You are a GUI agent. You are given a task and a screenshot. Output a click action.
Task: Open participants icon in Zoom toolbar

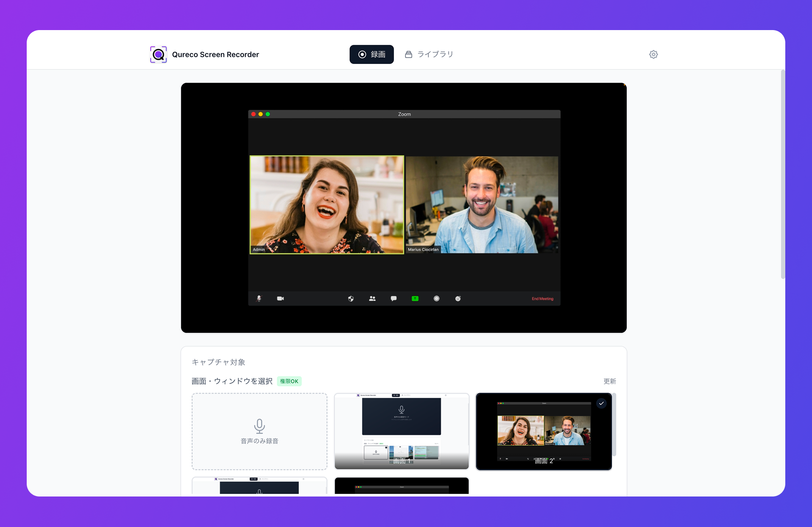coord(372,299)
